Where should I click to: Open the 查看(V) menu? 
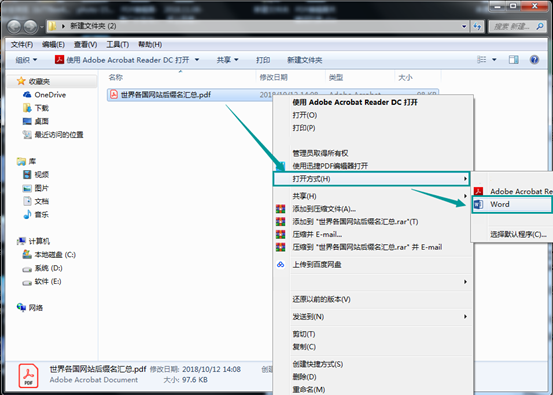pos(85,44)
